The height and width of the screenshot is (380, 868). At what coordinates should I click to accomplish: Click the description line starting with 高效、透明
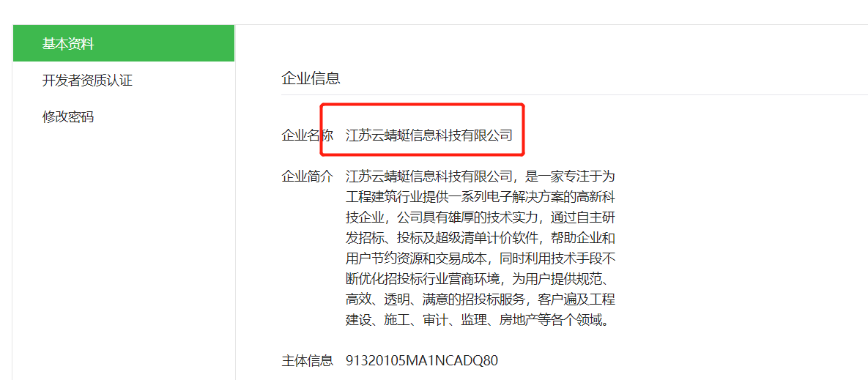click(x=480, y=299)
